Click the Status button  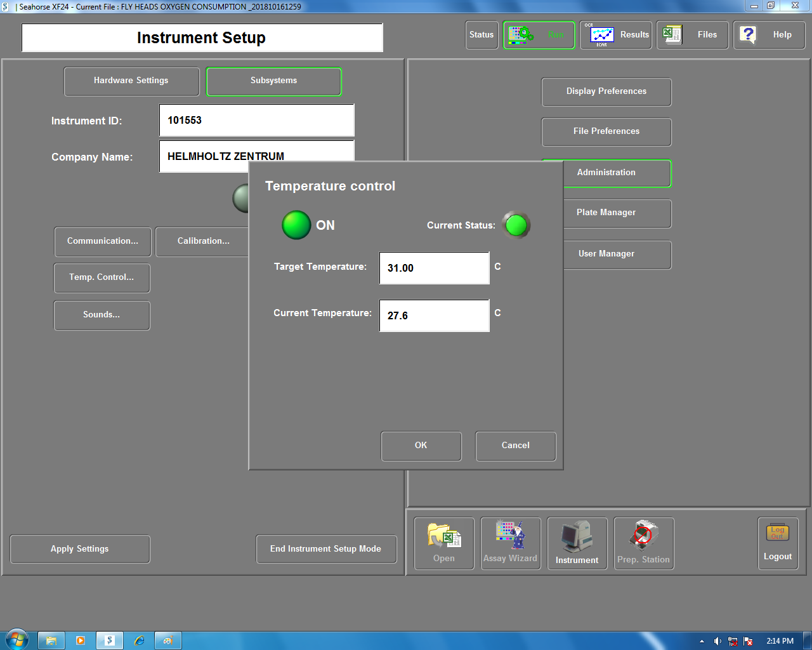point(481,35)
